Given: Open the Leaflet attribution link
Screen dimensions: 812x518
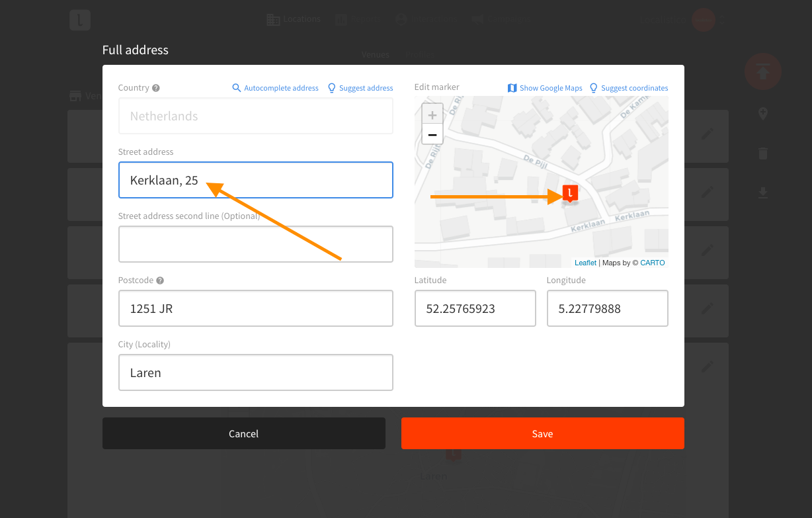Looking at the screenshot, I should [x=585, y=263].
